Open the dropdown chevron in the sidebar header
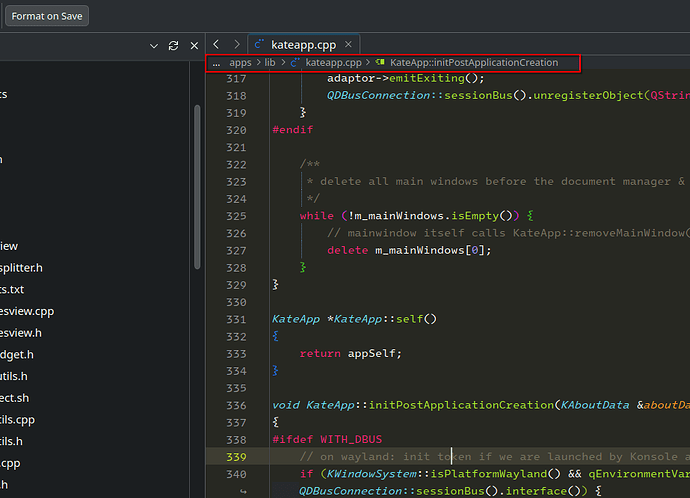The width and height of the screenshot is (690, 498). 153,46
